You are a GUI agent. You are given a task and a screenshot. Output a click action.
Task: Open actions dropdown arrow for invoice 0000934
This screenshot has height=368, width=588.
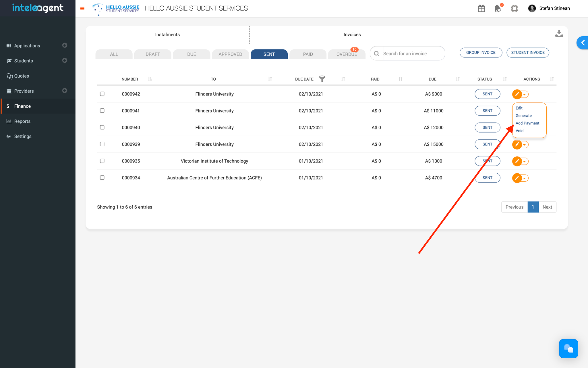pyautogui.click(x=525, y=178)
